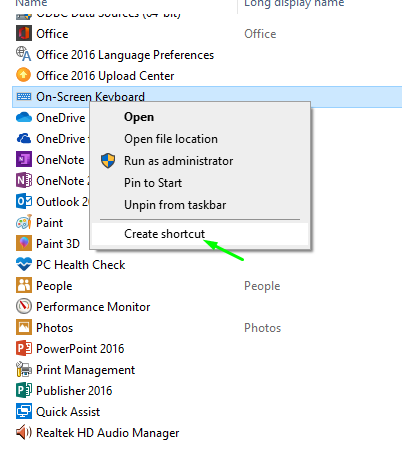The width and height of the screenshot is (402, 449).
Task: Select the Office 2016 Upload Center icon
Action: click(24, 75)
